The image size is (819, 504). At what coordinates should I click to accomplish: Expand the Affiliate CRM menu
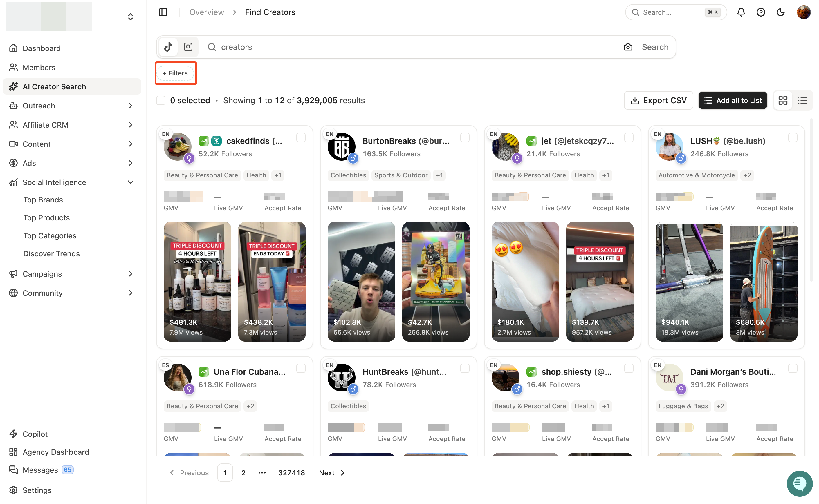pos(130,125)
